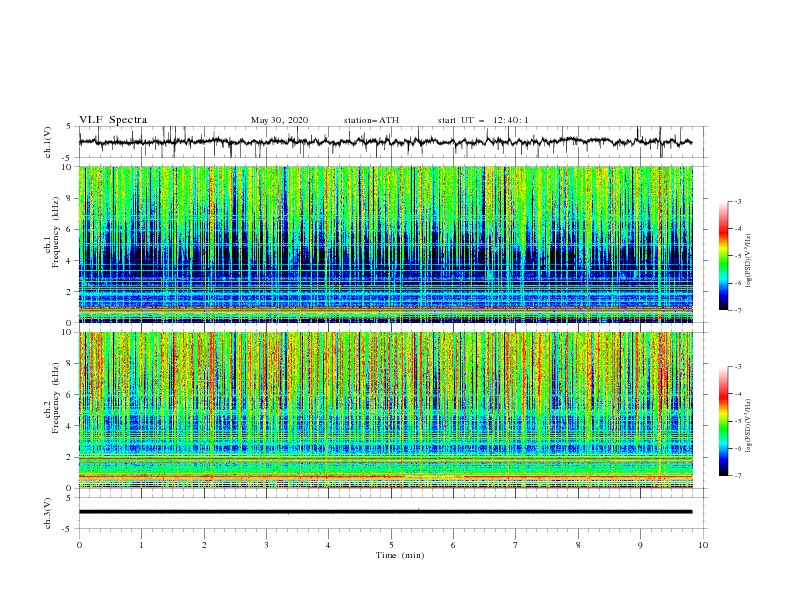Screen dimensions: 792x612
Task: Click the "6" minute tick on time axis
Action: point(453,545)
